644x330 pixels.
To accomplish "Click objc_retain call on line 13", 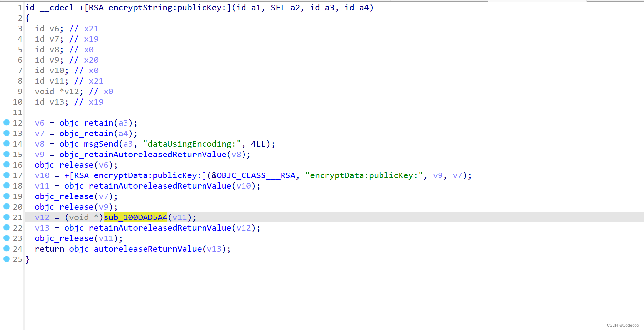I will [x=86, y=134].
